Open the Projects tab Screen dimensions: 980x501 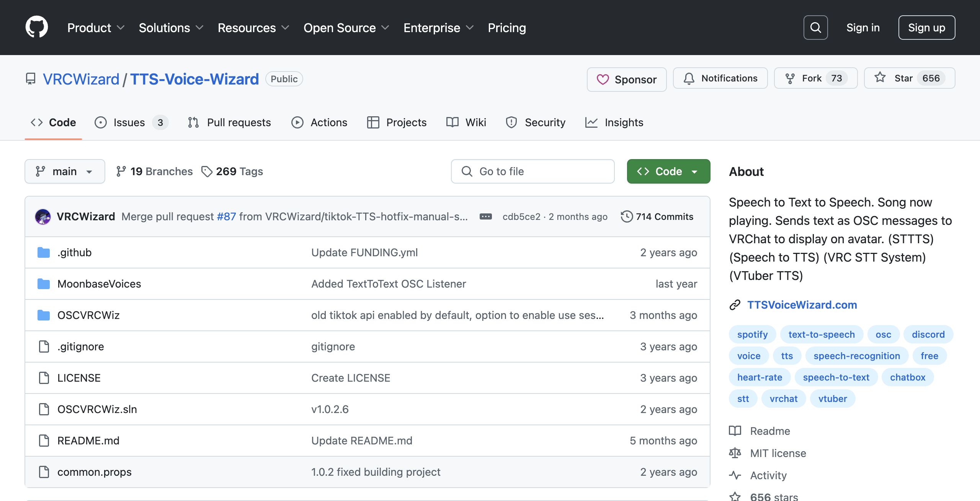click(x=397, y=122)
